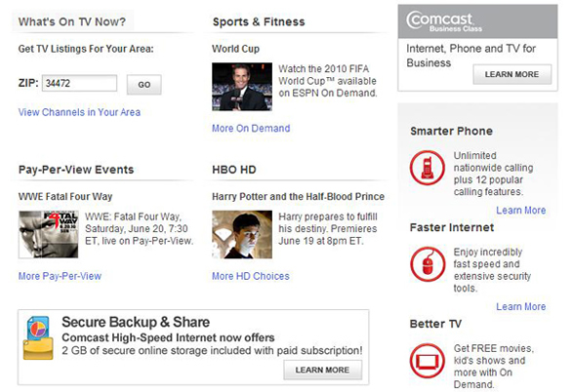Click the Secure Backup & Share heading

coord(136,322)
